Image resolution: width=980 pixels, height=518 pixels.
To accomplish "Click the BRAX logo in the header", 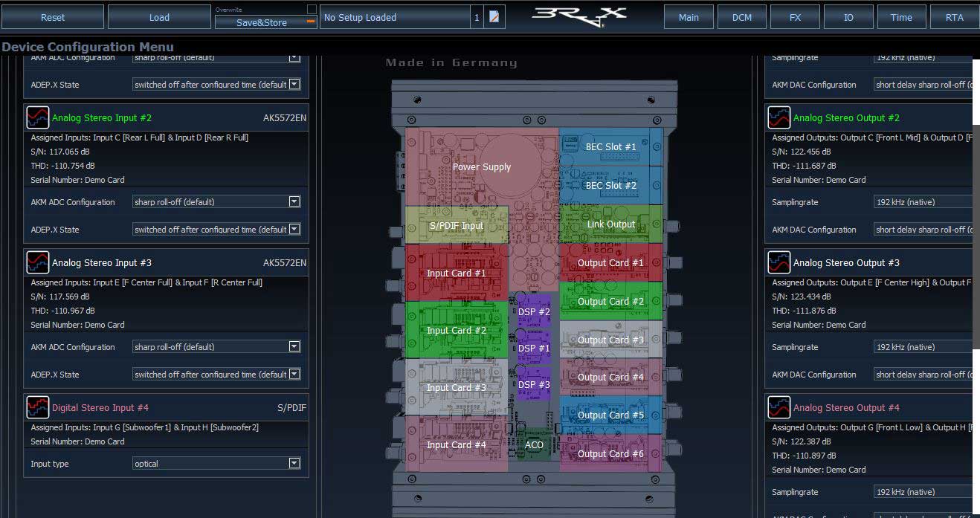I will pyautogui.click(x=579, y=16).
